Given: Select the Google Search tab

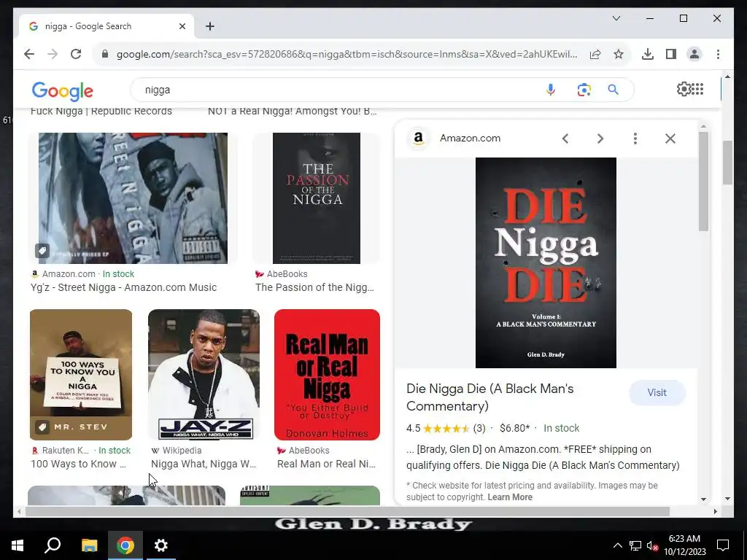Looking at the screenshot, I should (x=106, y=26).
